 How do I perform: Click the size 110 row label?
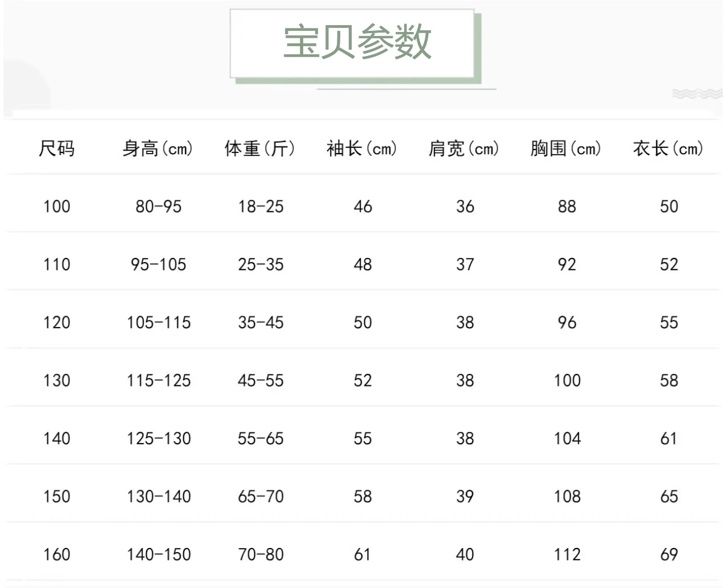pos(57,265)
